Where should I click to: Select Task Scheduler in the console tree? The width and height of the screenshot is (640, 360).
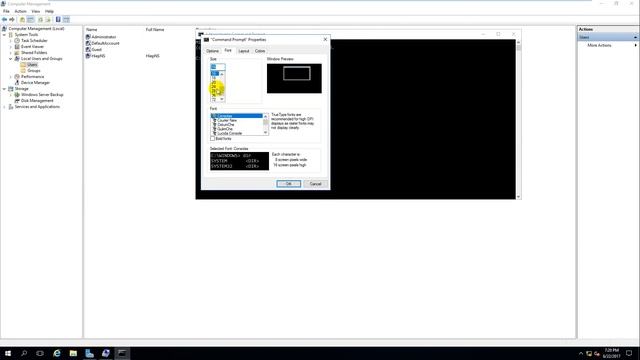(34, 40)
